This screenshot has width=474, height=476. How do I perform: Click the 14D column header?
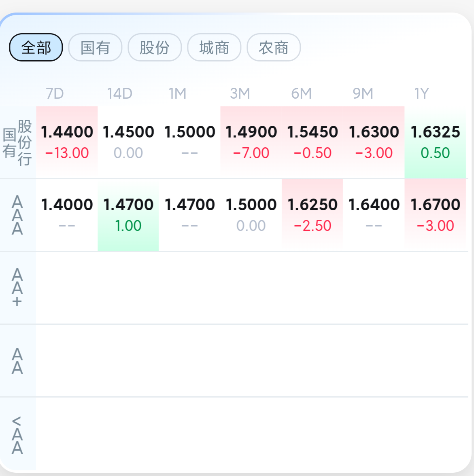tap(120, 93)
